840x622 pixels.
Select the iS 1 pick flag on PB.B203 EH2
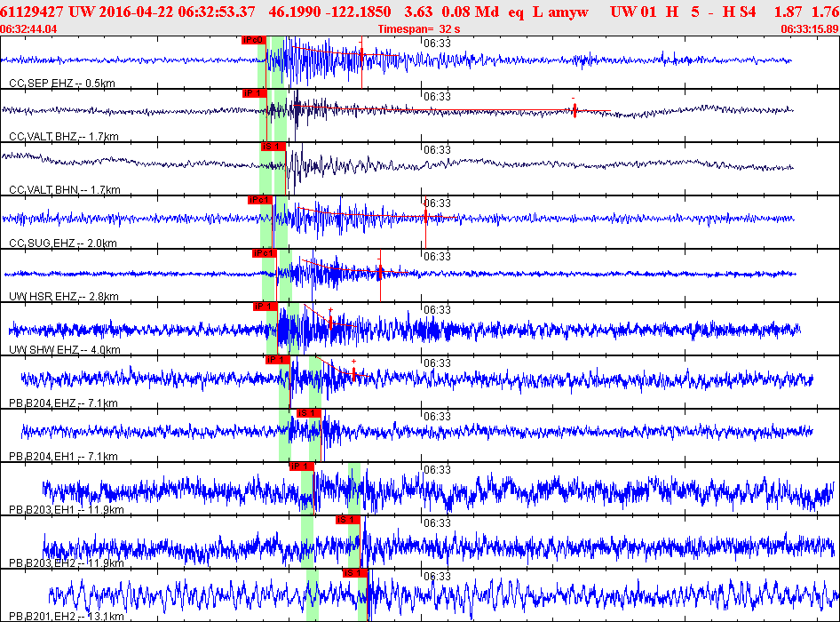(x=348, y=520)
